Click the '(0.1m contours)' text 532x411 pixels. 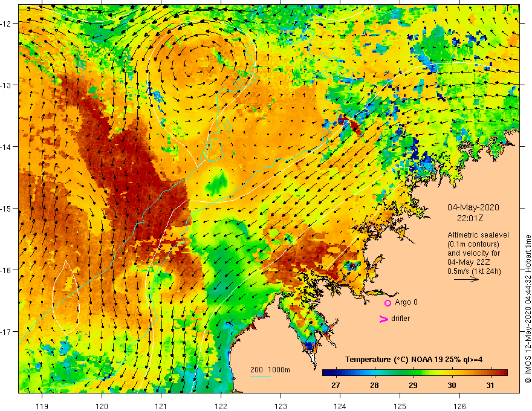[473, 244]
